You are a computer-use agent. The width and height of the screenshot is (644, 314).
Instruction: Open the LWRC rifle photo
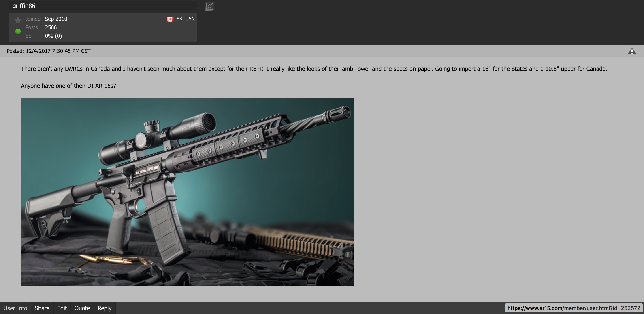point(188,192)
